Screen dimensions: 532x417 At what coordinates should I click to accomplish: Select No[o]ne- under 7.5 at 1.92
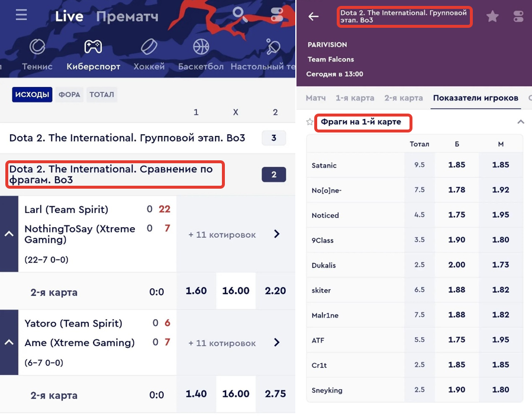point(501,190)
